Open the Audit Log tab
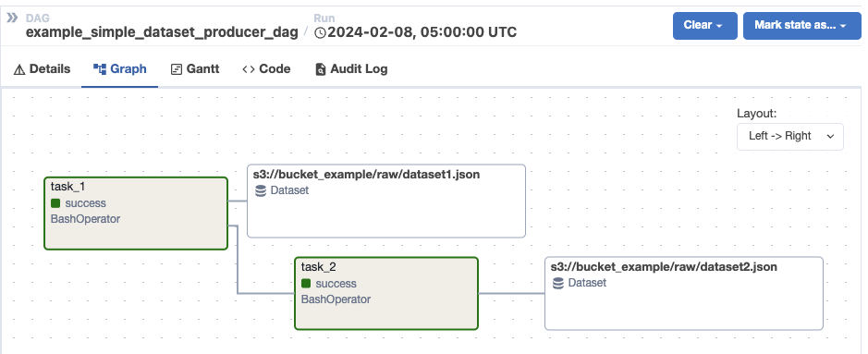 (351, 69)
